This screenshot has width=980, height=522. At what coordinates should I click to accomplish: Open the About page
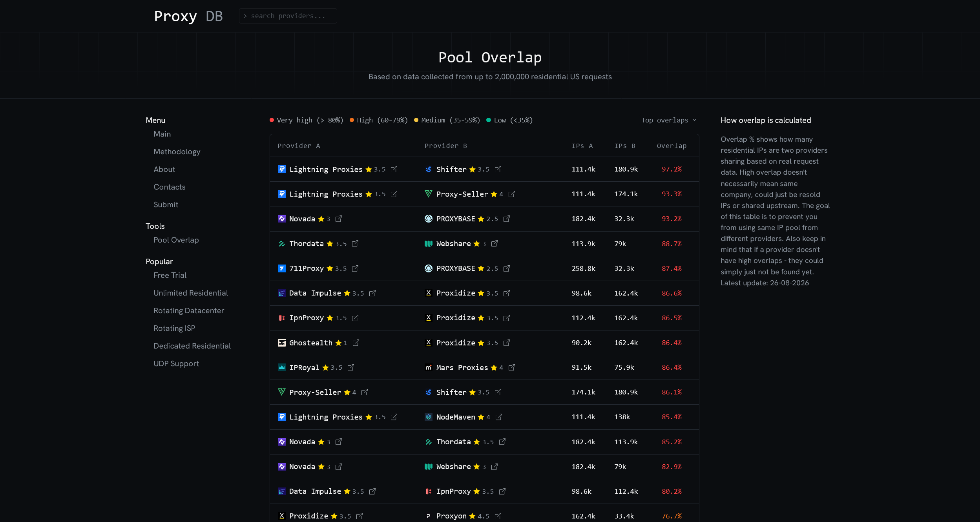point(164,169)
